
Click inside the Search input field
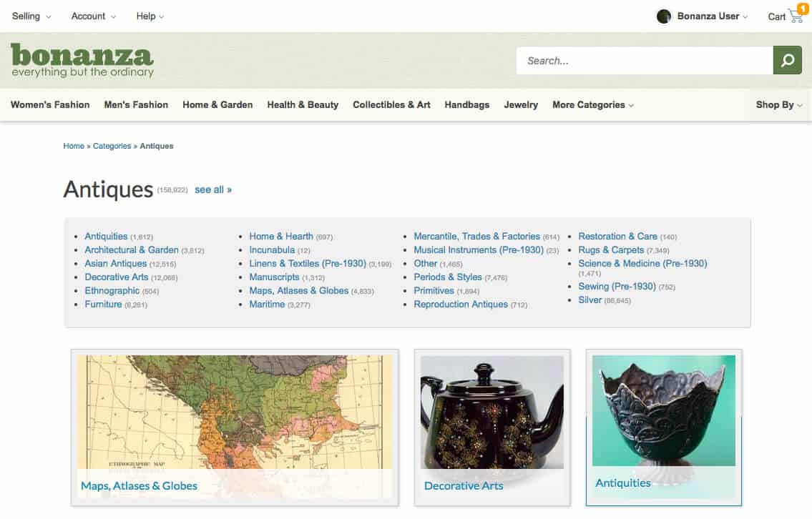644,61
